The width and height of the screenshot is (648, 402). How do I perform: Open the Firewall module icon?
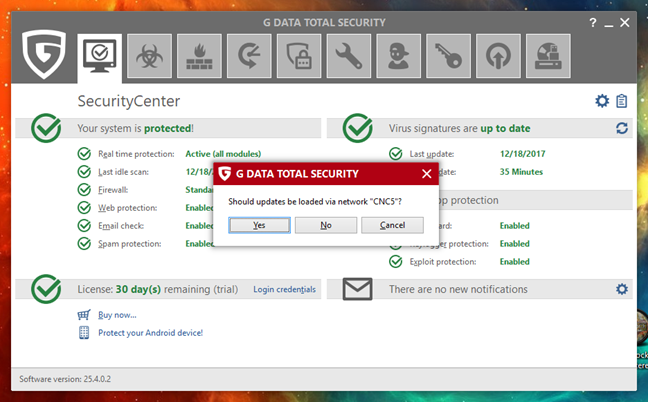point(199,56)
